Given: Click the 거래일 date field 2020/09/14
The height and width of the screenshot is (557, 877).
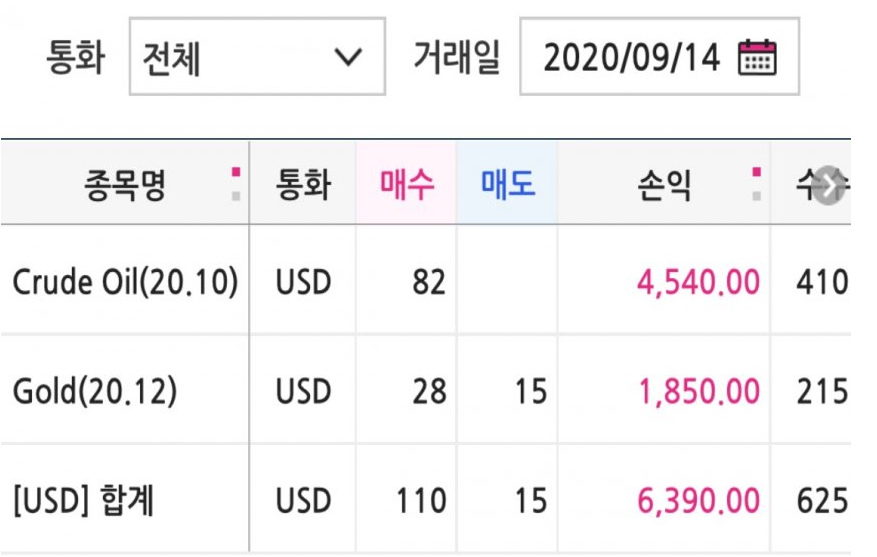Looking at the screenshot, I should pos(659,56).
